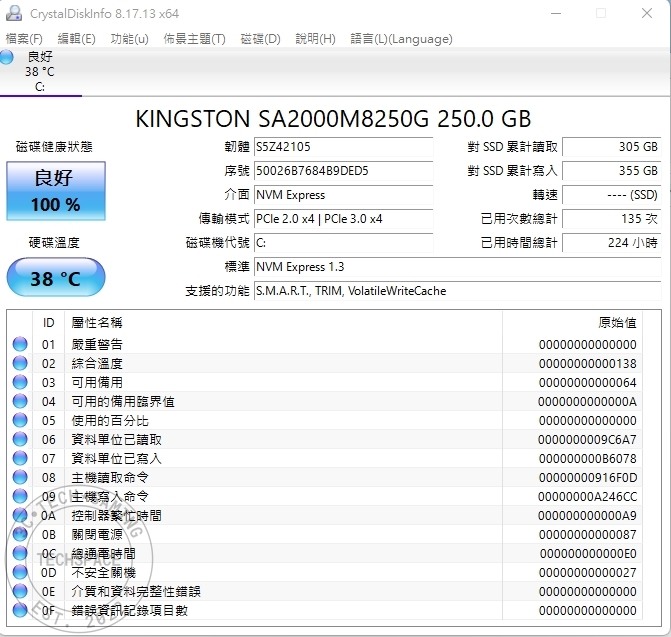Click the ID column header

pos(48,323)
